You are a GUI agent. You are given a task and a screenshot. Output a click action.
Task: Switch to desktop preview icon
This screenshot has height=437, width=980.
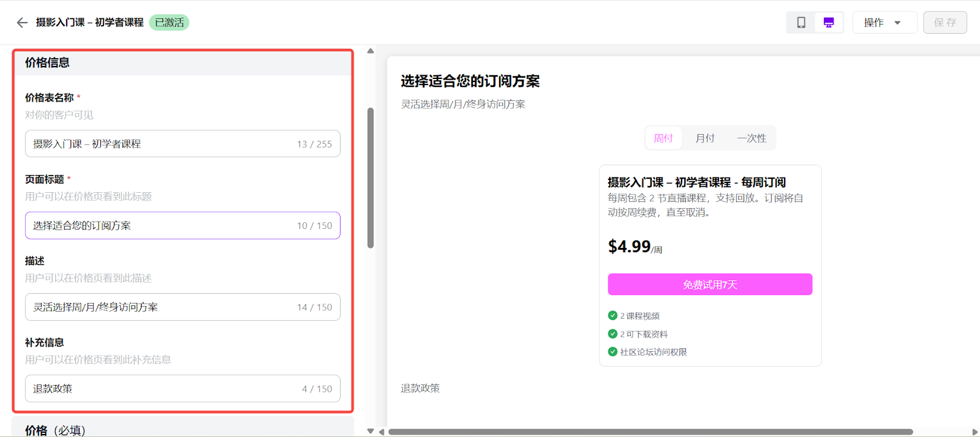pos(829,23)
